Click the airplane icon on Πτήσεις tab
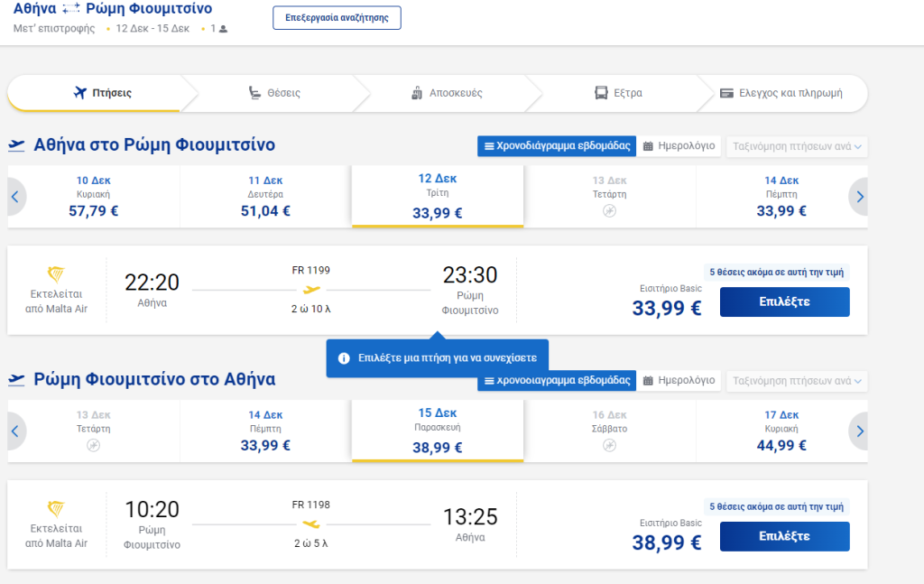 (80, 93)
